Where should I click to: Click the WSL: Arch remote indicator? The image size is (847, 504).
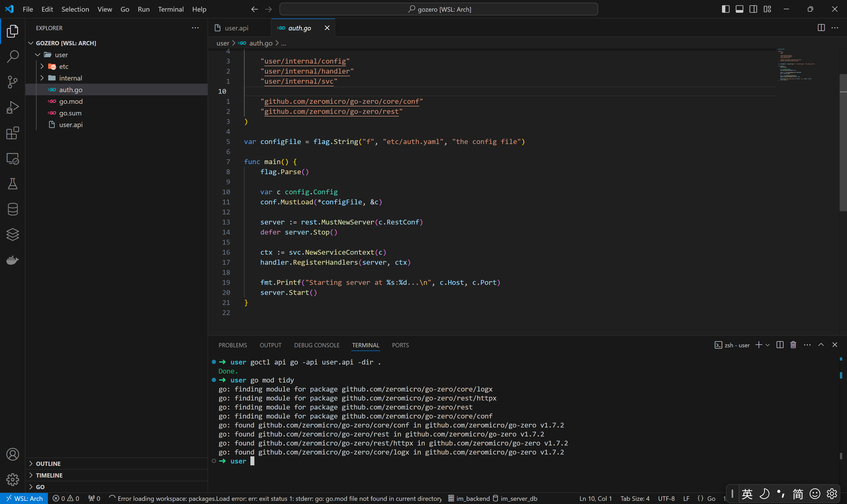(24, 498)
